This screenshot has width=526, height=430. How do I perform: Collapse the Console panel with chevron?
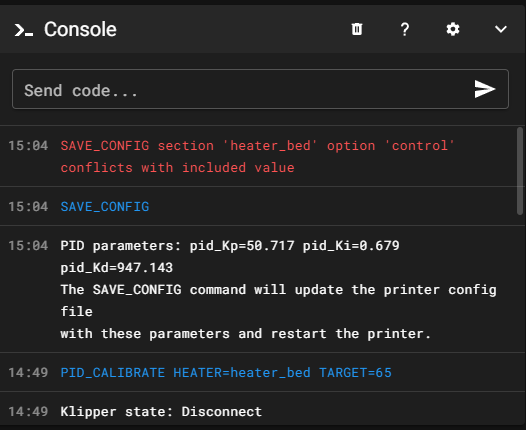tap(501, 29)
